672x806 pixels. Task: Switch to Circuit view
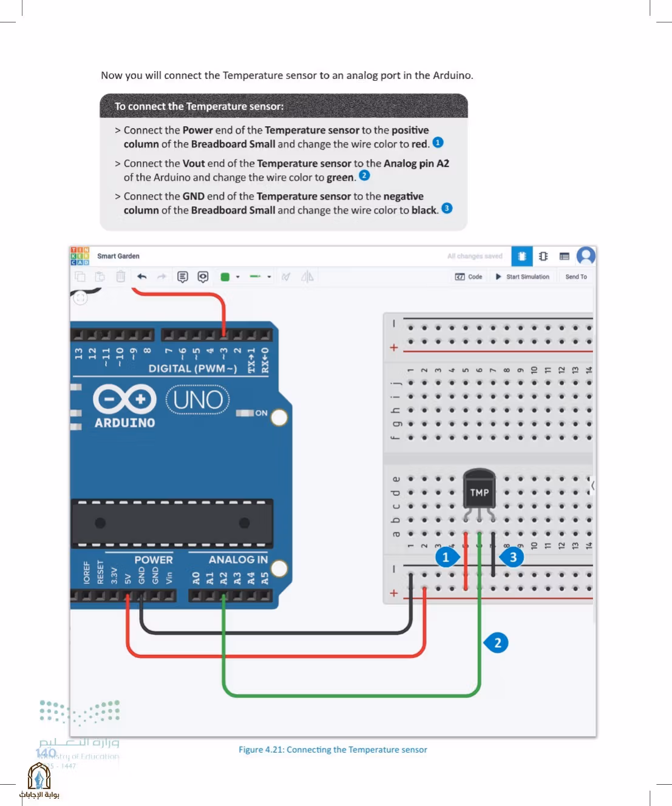(x=522, y=256)
